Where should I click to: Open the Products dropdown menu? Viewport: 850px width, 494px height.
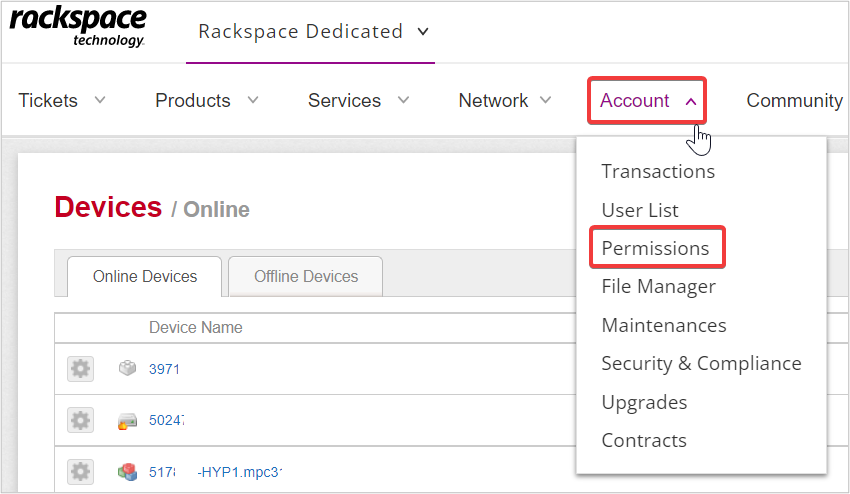[x=207, y=100]
